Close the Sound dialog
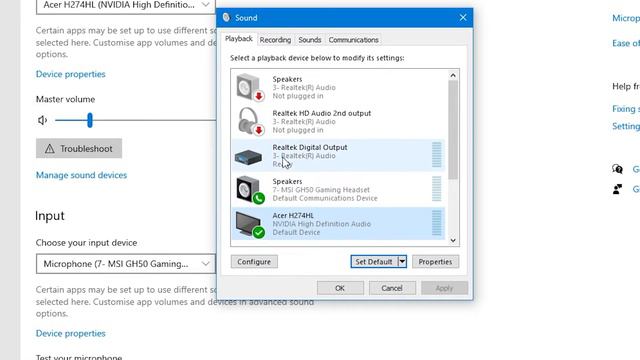 pyautogui.click(x=463, y=18)
